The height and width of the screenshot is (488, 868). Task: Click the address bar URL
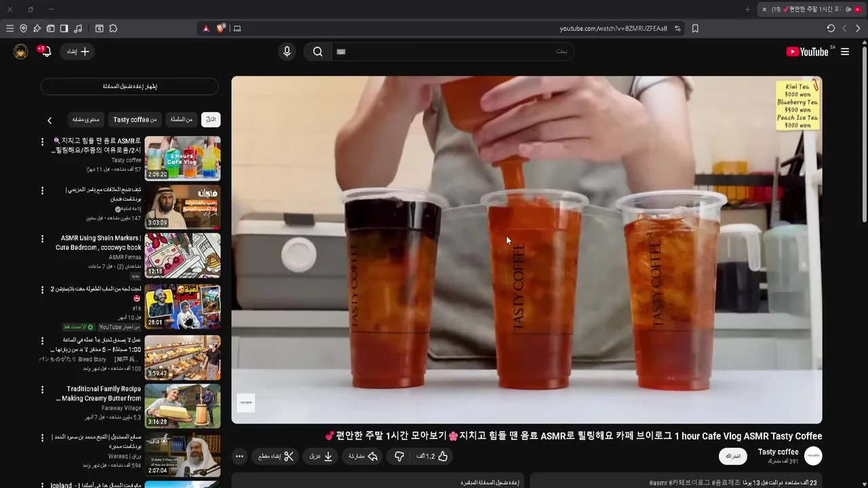(613, 28)
